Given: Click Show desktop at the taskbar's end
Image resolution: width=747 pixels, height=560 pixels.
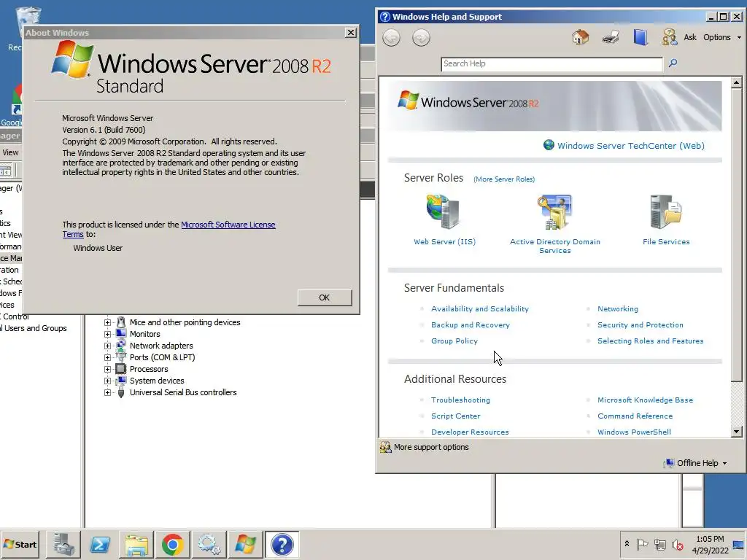Looking at the screenshot, I should [x=738, y=545].
